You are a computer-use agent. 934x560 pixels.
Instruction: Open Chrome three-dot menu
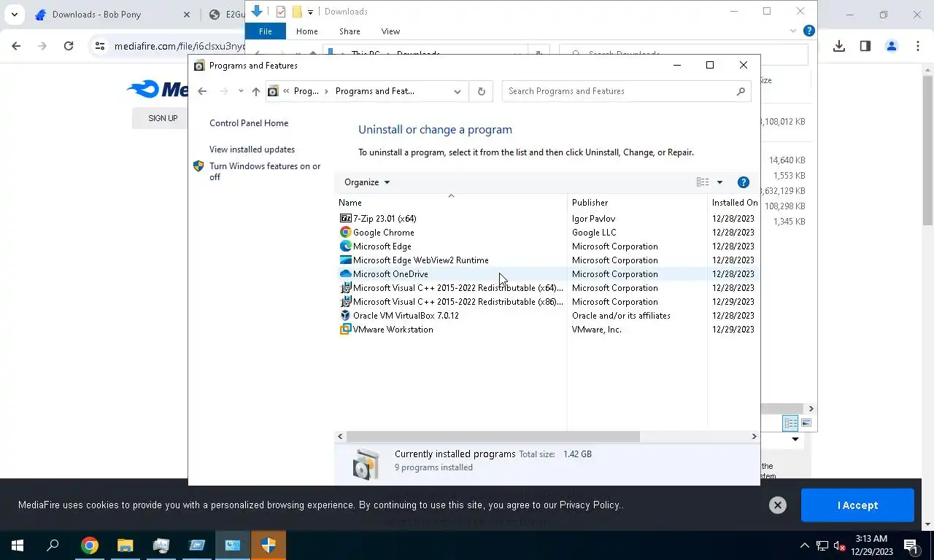918,46
